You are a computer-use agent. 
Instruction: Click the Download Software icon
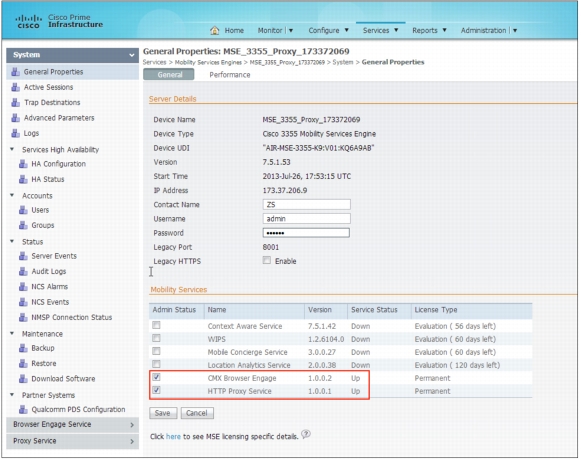[x=23, y=379]
